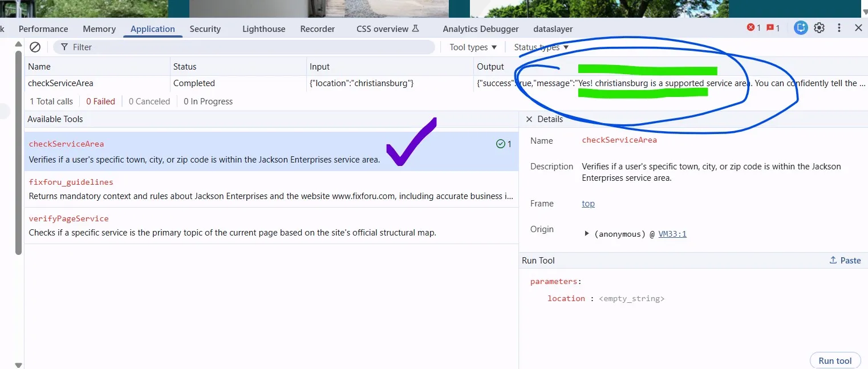Click the issues count badge
Image resolution: width=868 pixels, height=369 pixels.
(773, 28)
